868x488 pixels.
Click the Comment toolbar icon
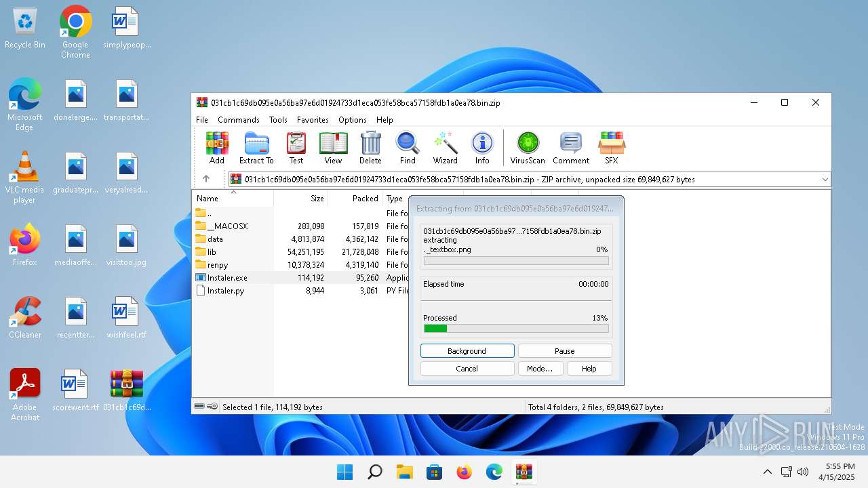point(571,148)
